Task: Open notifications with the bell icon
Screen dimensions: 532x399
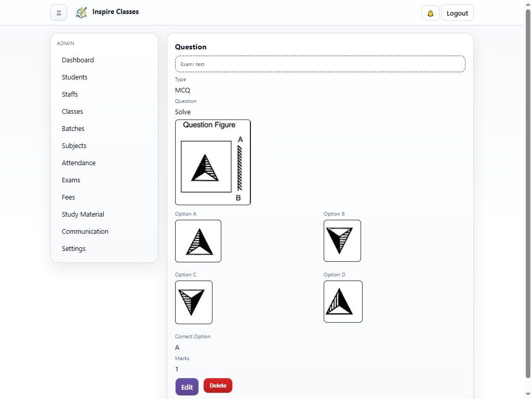Action: tap(430, 14)
